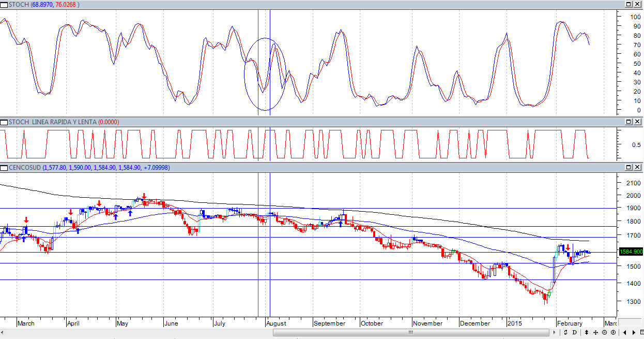Zoom in with the plus magnifier icon
This screenshot has height=339, width=644.
click(x=613, y=332)
